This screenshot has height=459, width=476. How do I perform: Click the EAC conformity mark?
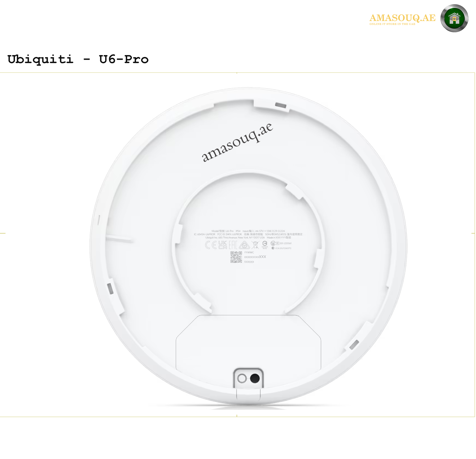click(233, 245)
